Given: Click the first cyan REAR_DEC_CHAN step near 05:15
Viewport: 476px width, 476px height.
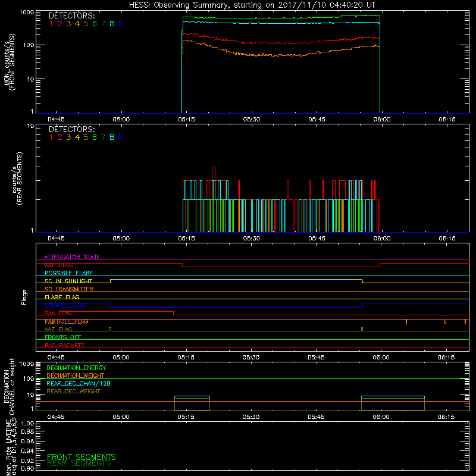Looking at the screenshot, I should click(192, 396).
